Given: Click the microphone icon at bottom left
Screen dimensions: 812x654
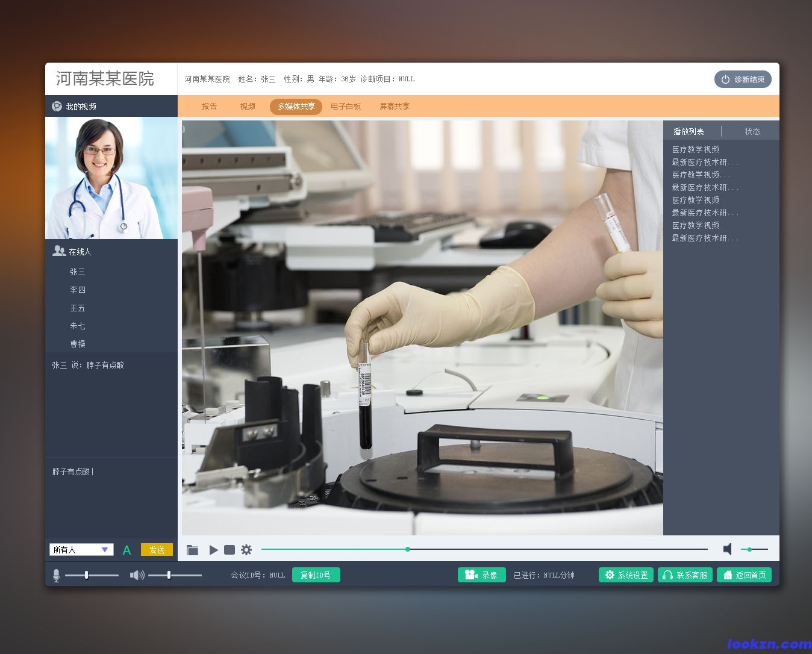Looking at the screenshot, I should tap(56, 576).
